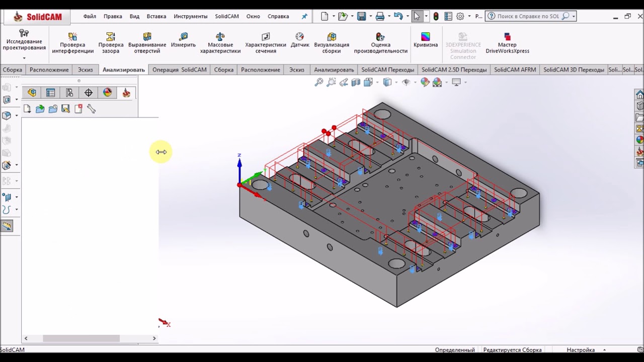The image size is (644, 362).
Task: Open Hole Alignment (Выравнивание отверстий)
Action: (x=147, y=43)
